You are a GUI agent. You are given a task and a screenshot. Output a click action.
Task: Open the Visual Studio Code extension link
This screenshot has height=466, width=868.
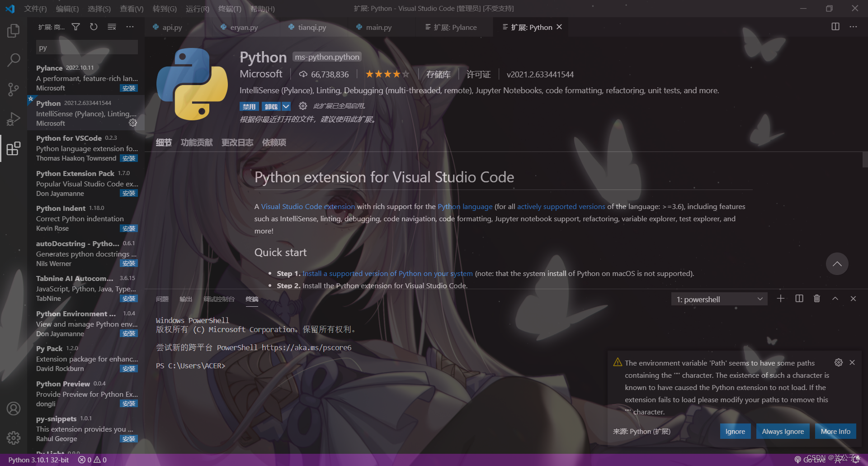(308, 206)
